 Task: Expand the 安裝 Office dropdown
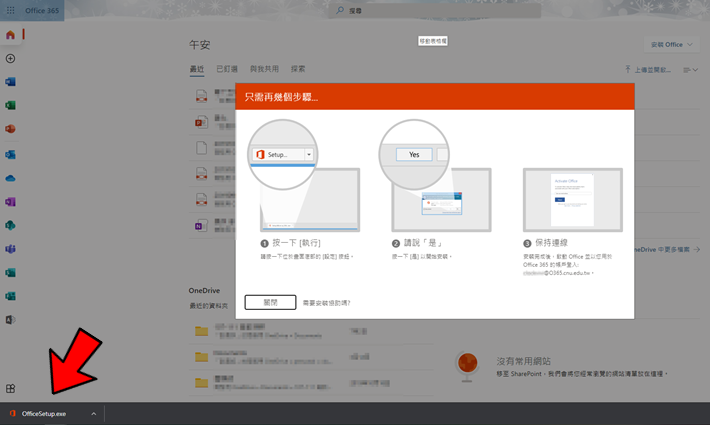coord(672,44)
